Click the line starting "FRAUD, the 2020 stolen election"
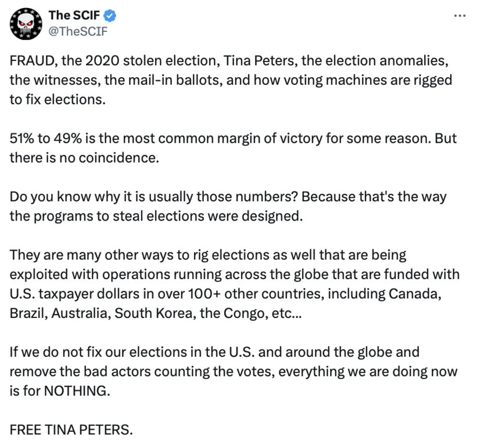This screenshot has width=481, height=448. [230, 62]
